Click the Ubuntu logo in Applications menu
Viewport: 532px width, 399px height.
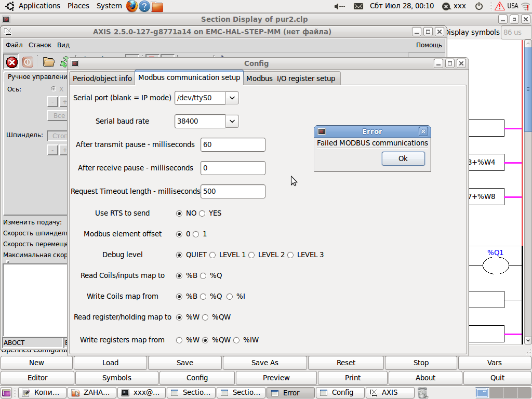[10, 6]
